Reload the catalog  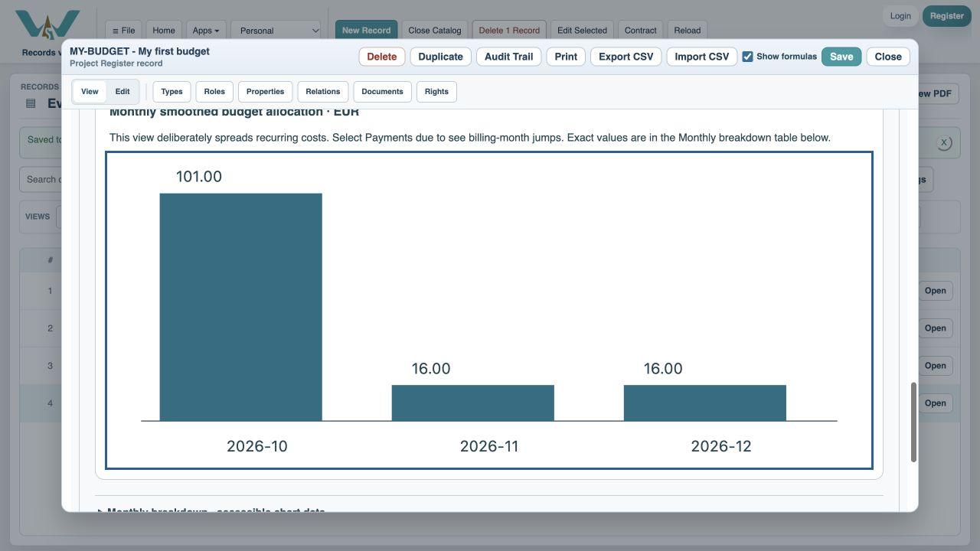click(687, 31)
